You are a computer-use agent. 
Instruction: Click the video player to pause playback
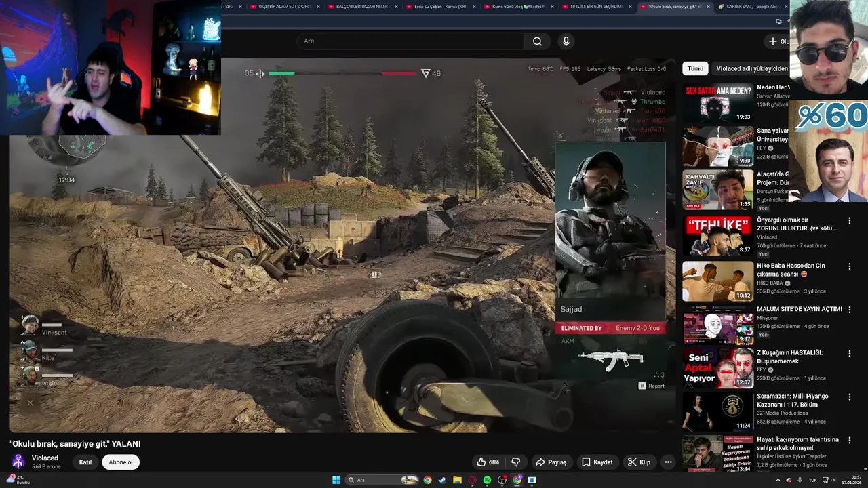click(x=342, y=245)
